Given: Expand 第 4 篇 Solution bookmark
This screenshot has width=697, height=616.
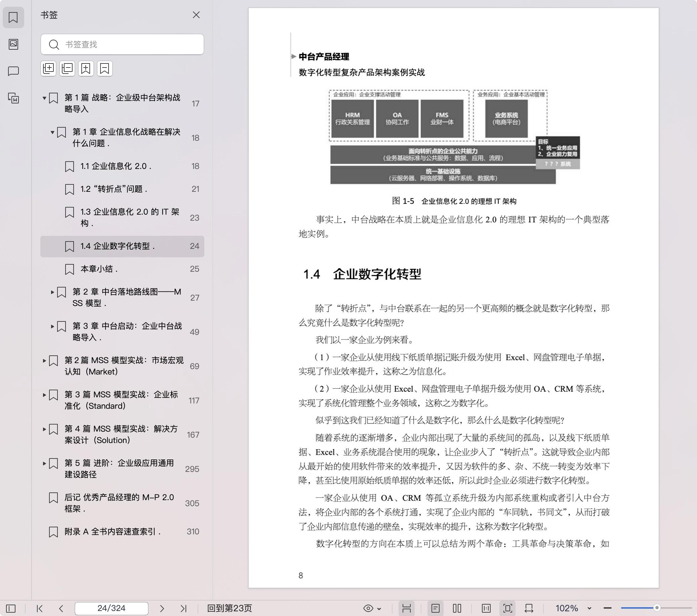Looking at the screenshot, I should coord(44,429).
